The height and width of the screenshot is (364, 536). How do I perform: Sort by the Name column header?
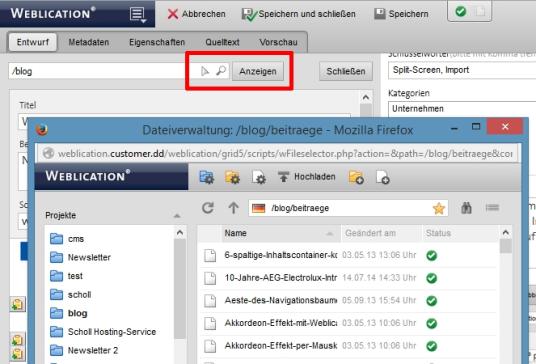[x=280, y=233]
